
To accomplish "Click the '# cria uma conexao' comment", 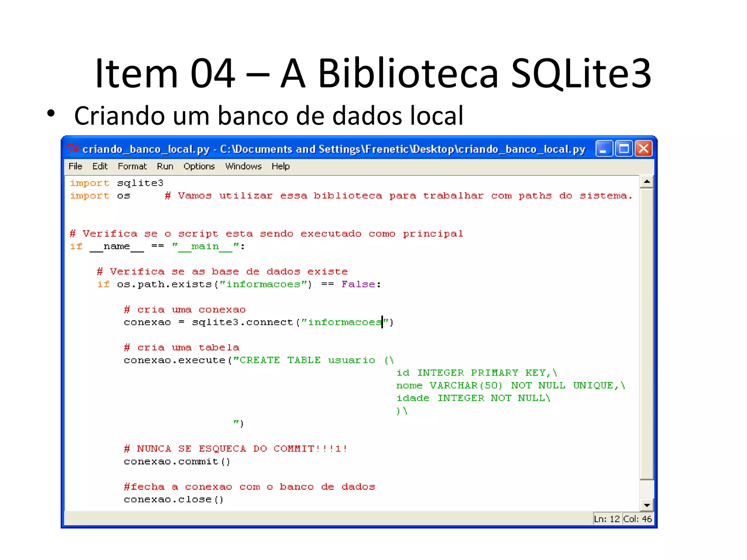I will pos(185,310).
